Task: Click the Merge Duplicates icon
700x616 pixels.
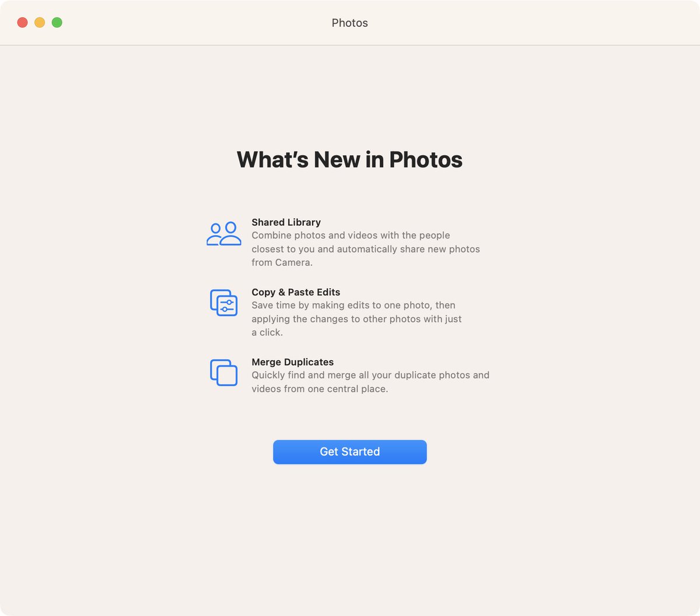Action: coord(224,373)
